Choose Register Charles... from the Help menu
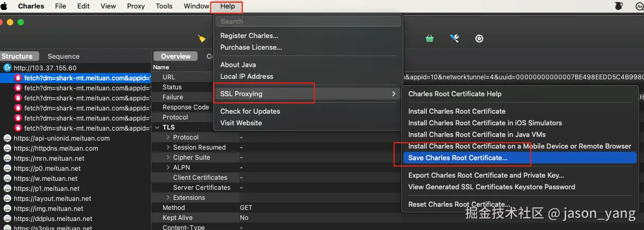 [x=308, y=36]
